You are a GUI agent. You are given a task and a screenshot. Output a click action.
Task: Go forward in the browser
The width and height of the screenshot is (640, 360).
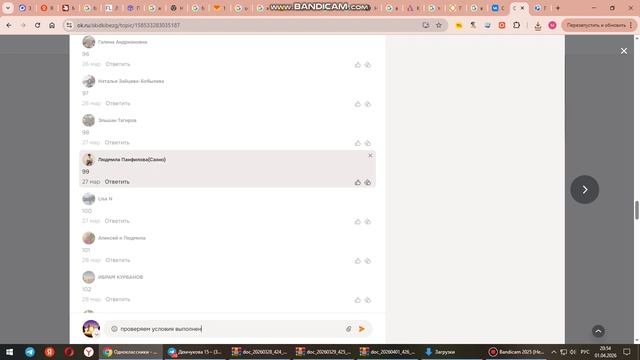(x=23, y=25)
